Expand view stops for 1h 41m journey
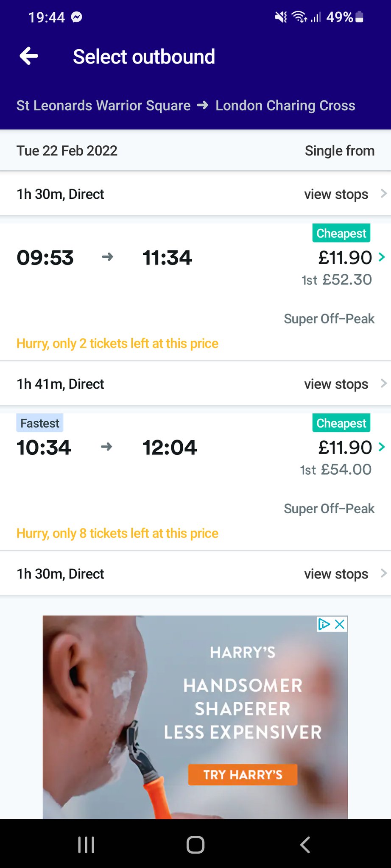 344,384
